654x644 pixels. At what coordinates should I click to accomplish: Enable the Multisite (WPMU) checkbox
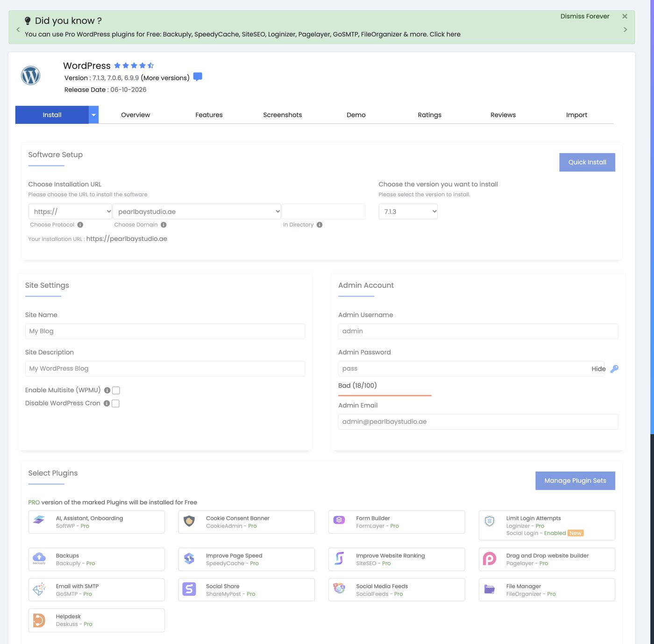116,390
